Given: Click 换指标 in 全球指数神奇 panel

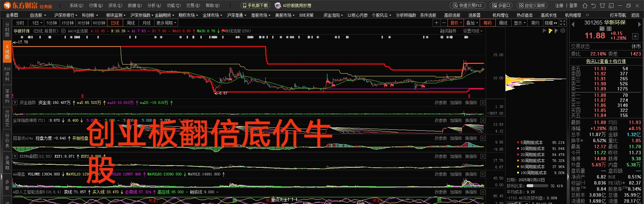Looking at the screenshot, I should coord(471,120).
